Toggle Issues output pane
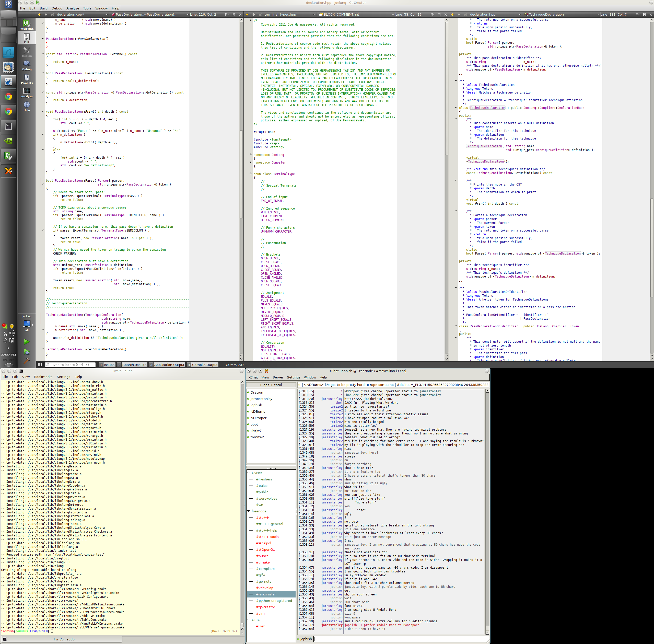654x644 pixels. pyautogui.click(x=107, y=365)
